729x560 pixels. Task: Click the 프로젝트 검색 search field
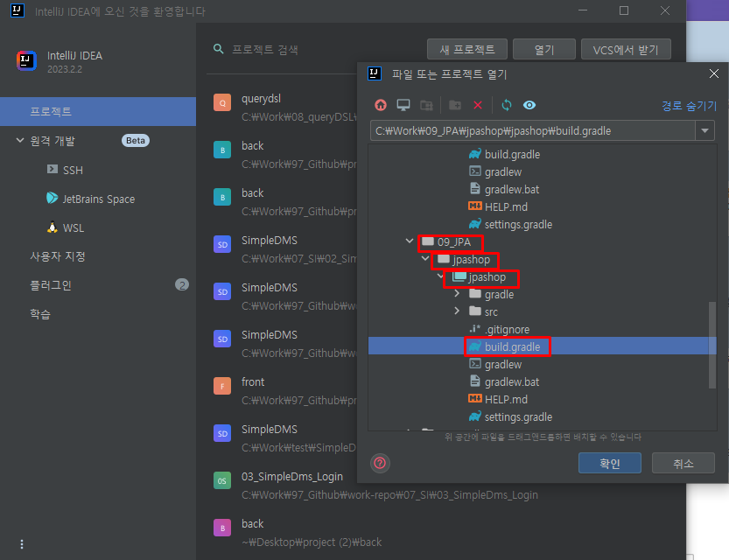point(265,49)
